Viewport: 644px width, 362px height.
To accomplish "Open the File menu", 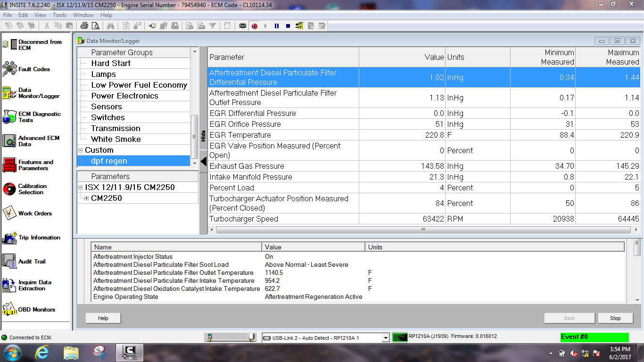I will coord(8,15).
